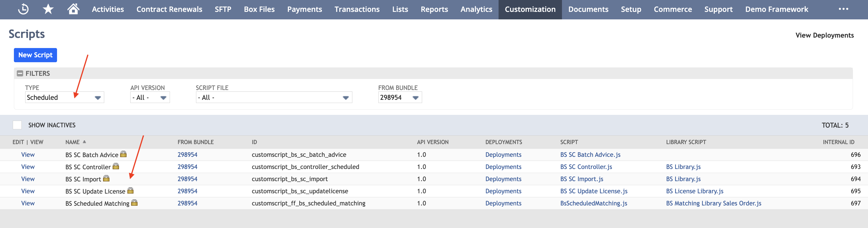The image size is (868, 228).
Task: View the BS Scheduled Matching script
Action: (x=28, y=203)
